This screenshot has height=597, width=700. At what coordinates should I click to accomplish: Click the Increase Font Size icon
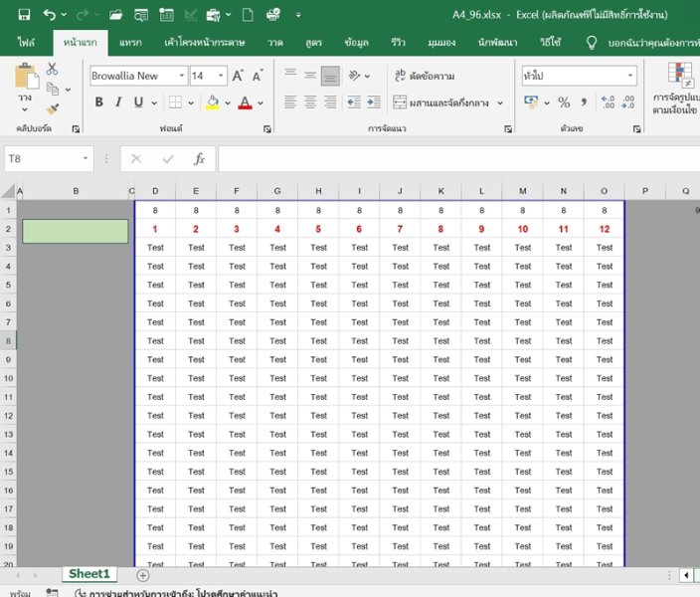pyautogui.click(x=239, y=76)
